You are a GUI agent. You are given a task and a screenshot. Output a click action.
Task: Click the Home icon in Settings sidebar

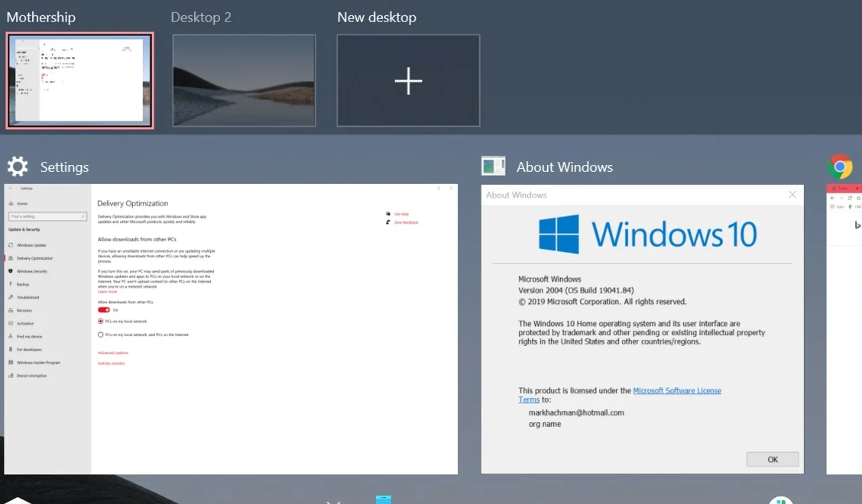pos(11,203)
